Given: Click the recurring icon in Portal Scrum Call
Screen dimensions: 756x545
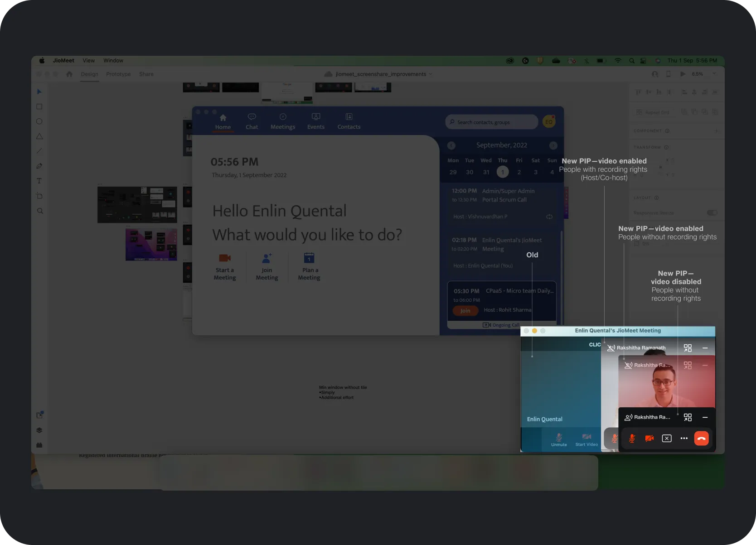Looking at the screenshot, I should point(549,217).
